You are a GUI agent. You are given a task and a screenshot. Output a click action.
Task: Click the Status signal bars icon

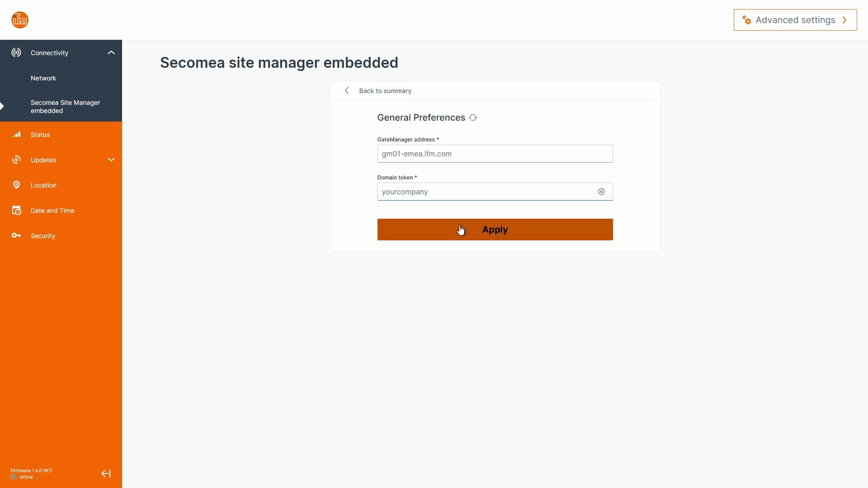17,135
